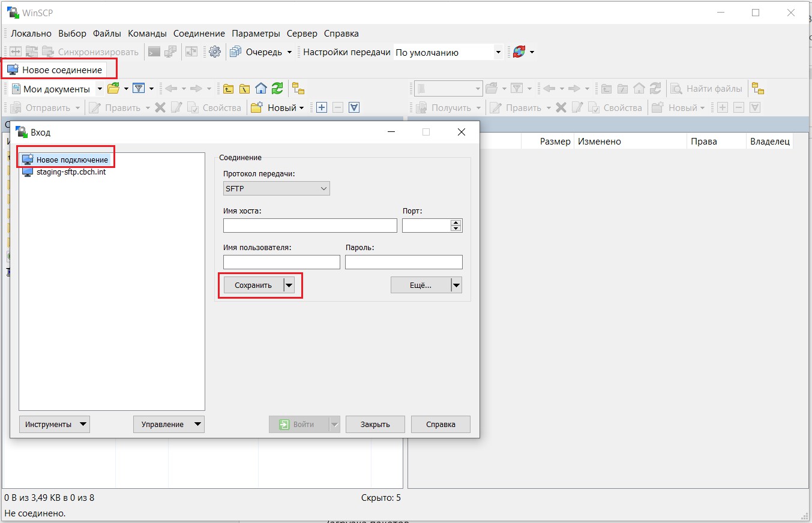
Task: Expand the Ещё... button dropdown arrow
Action: [456, 285]
